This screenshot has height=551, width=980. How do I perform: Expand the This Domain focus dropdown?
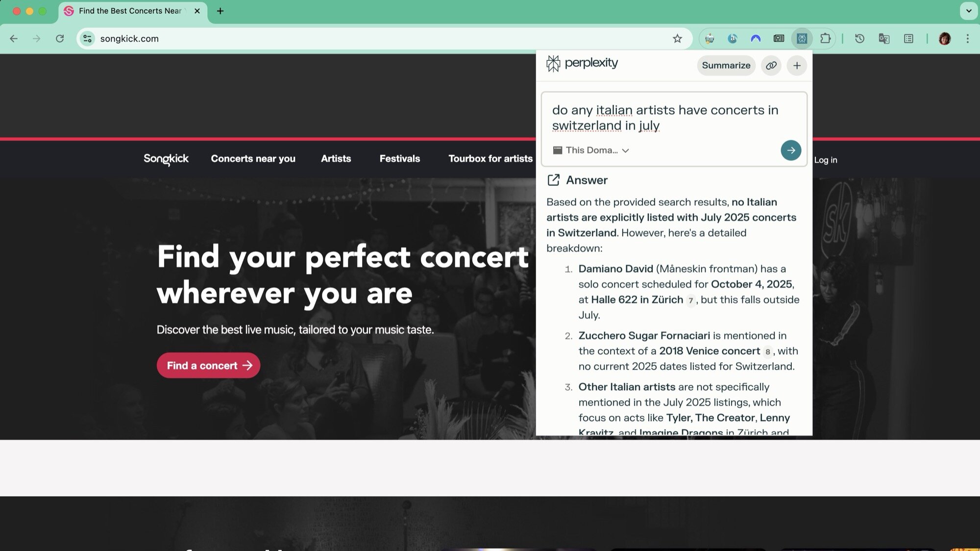(x=591, y=150)
